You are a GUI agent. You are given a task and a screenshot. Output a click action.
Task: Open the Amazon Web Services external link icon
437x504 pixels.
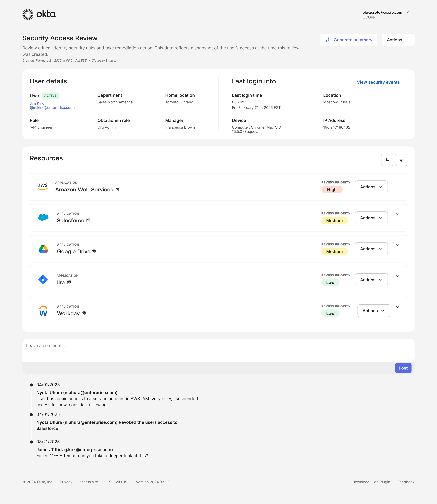pyautogui.click(x=117, y=189)
